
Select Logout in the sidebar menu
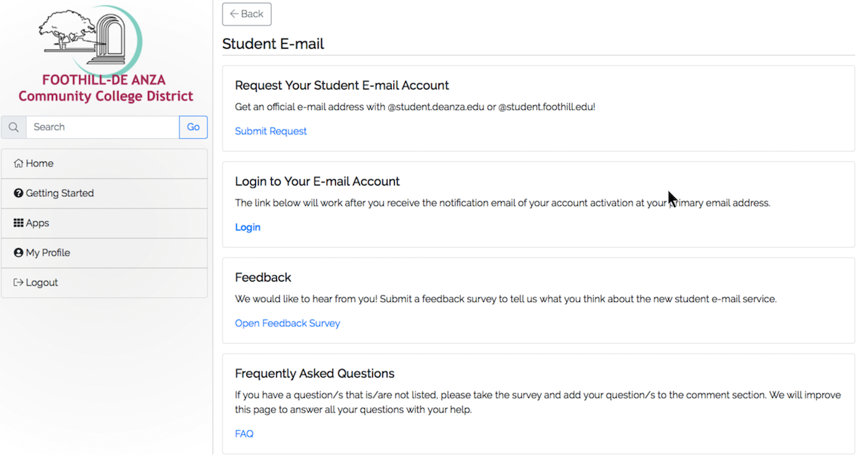(105, 283)
